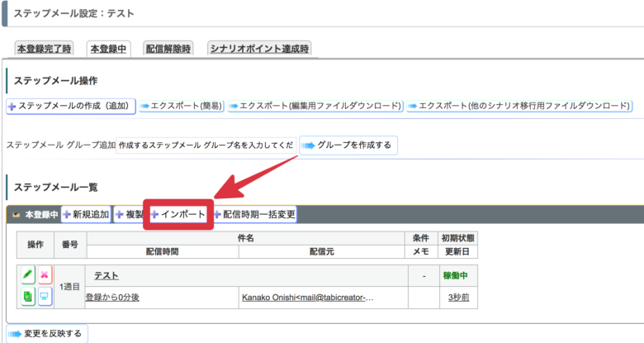644x343 pixels.
Task: Click the 稼働中 status text
Action: pos(455,275)
